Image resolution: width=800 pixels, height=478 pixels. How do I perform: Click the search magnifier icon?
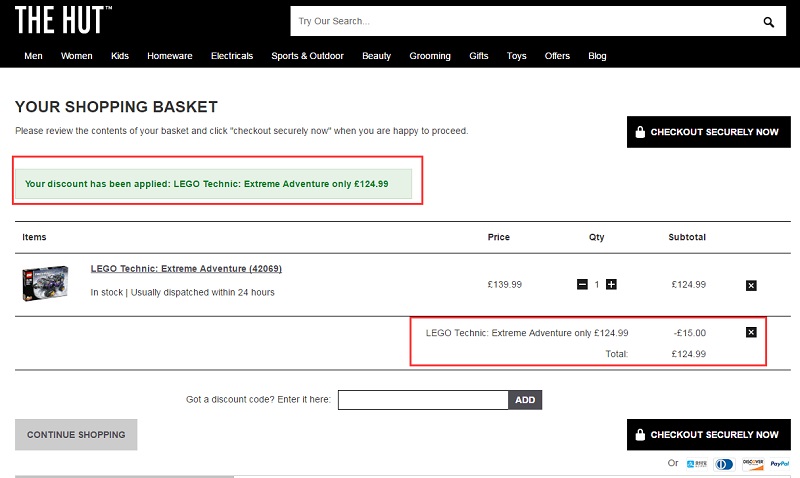[x=768, y=22]
